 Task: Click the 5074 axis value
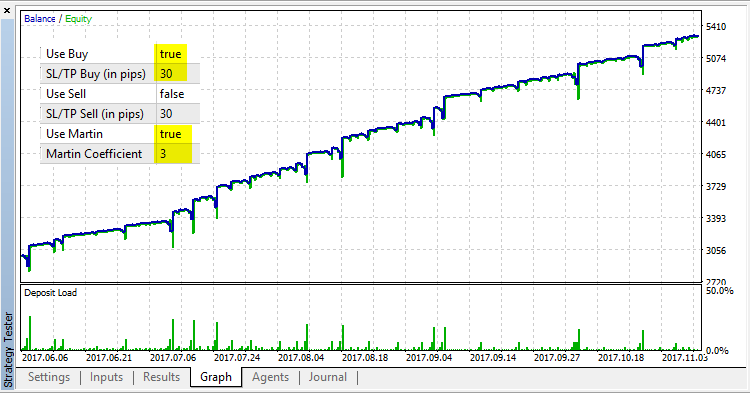click(x=716, y=58)
